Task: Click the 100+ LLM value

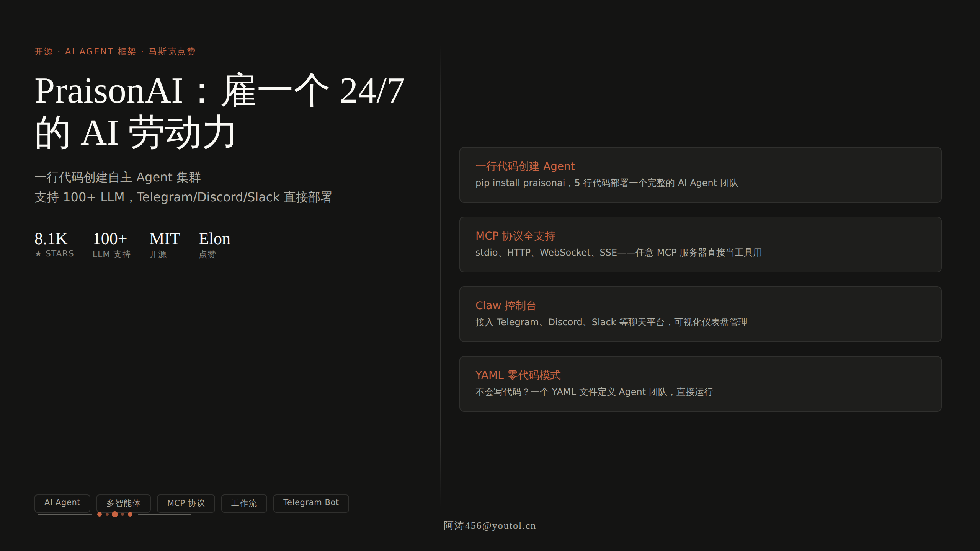Action: point(110,239)
